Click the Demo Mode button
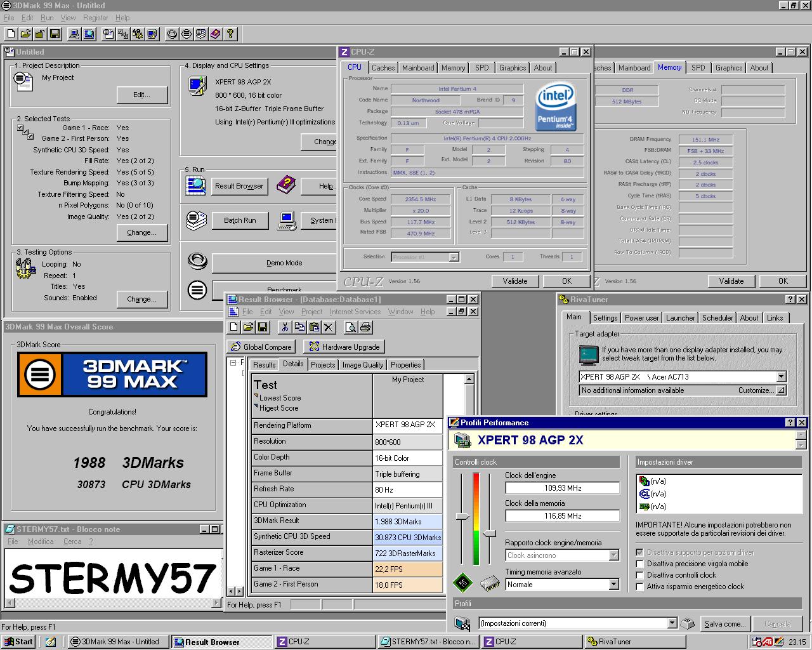This screenshot has width=812, height=650. 284,263
